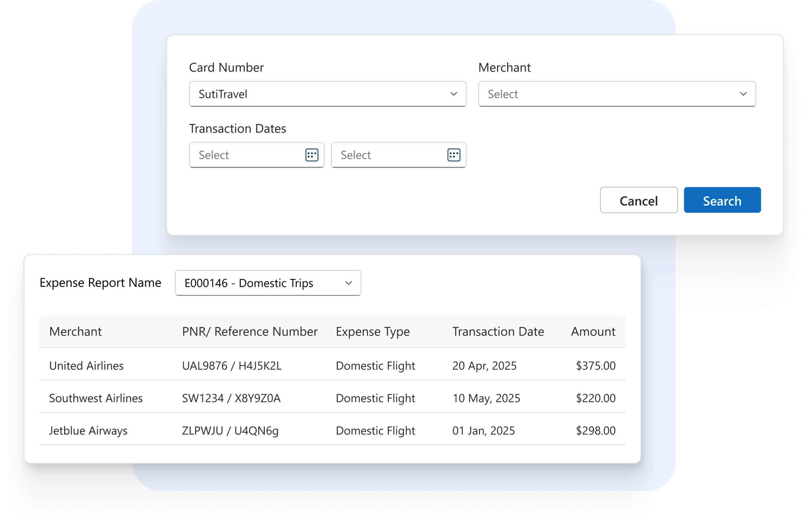This screenshot has height=527, width=812.
Task: Click the $298.00 amount cell
Action: [x=595, y=431]
